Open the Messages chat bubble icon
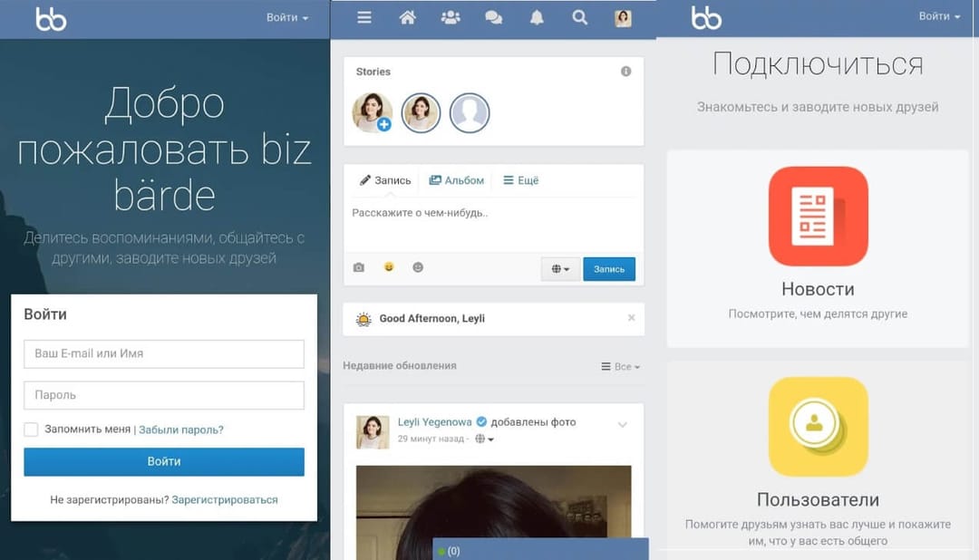Viewport: 979px width, 560px height. click(492, 16)
